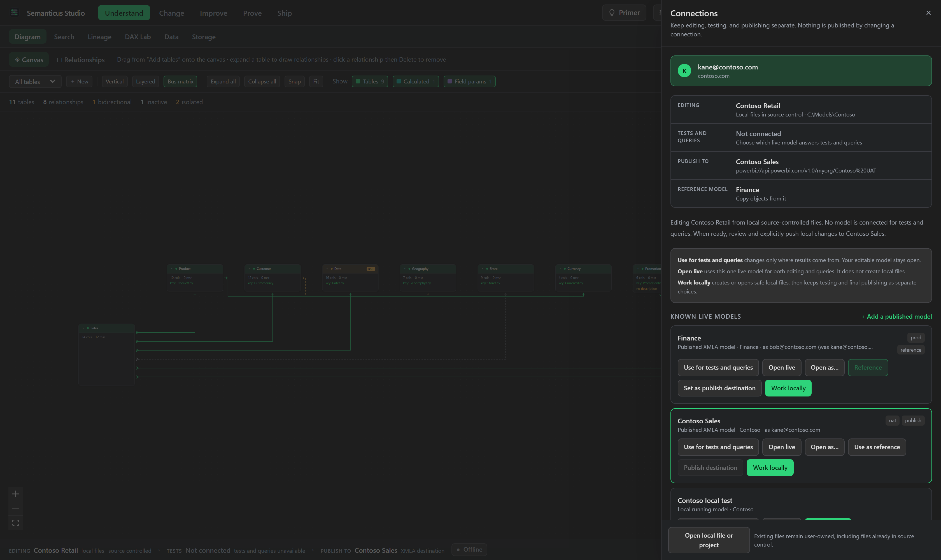The image size is (941, 560).
Task: Click the 'key: ProductKey' text
Action: coord(181,283)
